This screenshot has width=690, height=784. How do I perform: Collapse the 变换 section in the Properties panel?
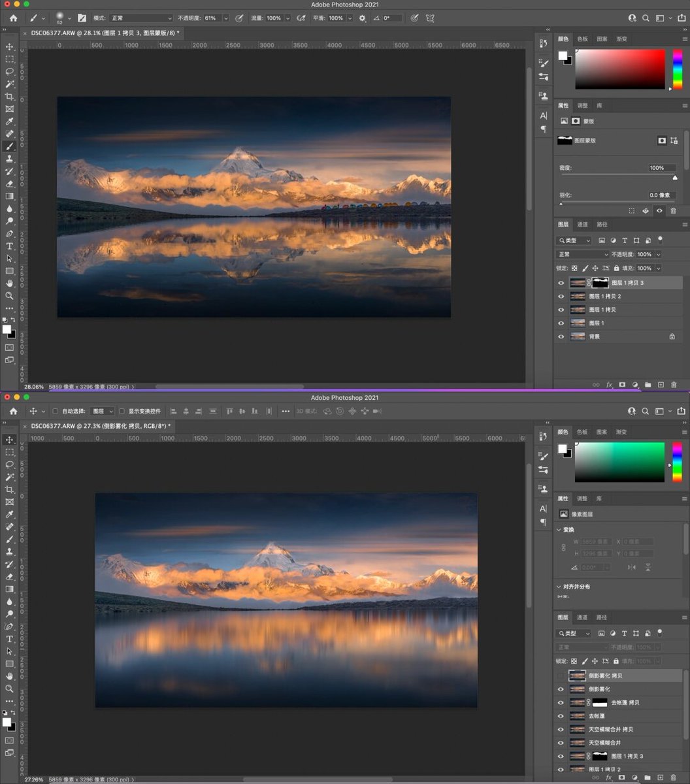coord(559,530)
